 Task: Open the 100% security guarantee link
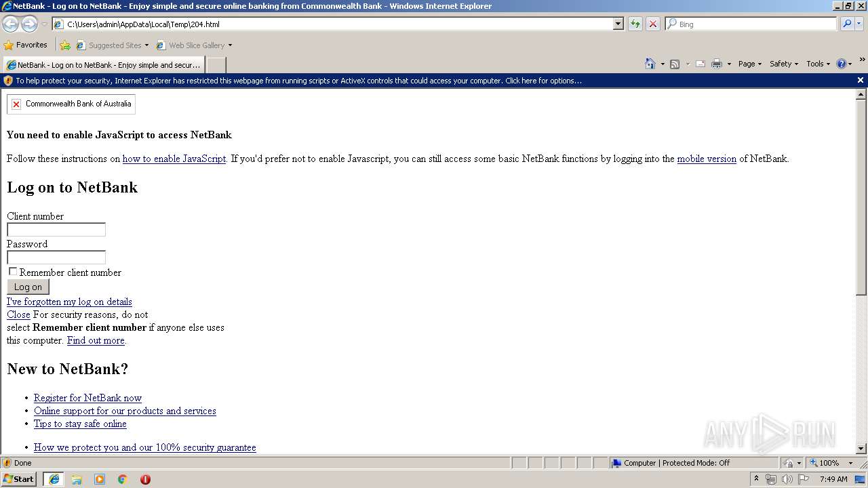pyautogui.click(x=145, y=447)
